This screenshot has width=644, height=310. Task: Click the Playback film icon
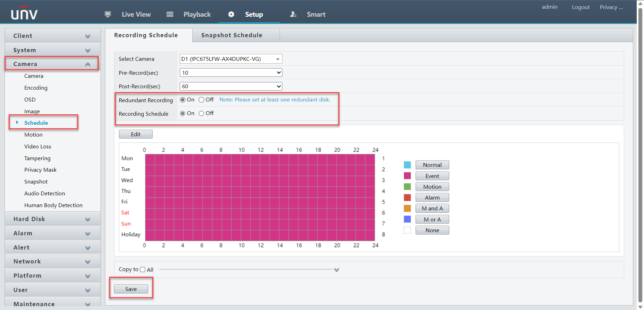click(170, 14)
